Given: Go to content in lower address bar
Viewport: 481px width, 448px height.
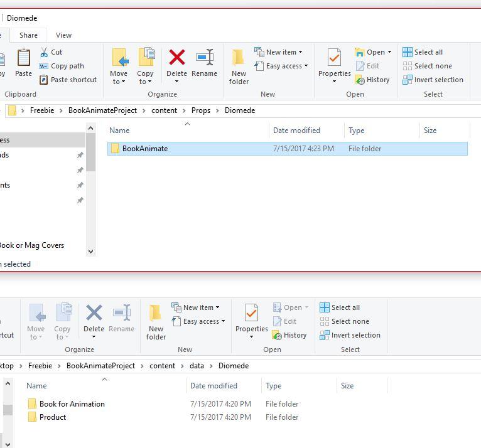Looking at the screenshot, I should (x=162, y=366).
